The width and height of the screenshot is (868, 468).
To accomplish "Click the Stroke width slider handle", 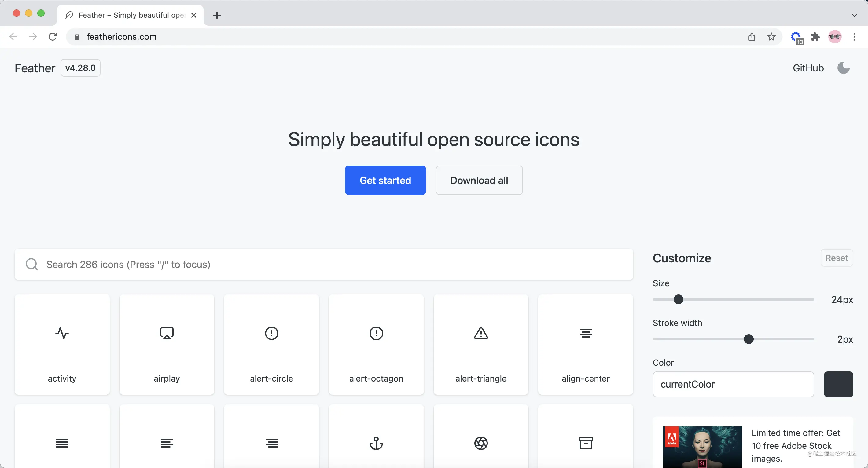I will (748, 339).
